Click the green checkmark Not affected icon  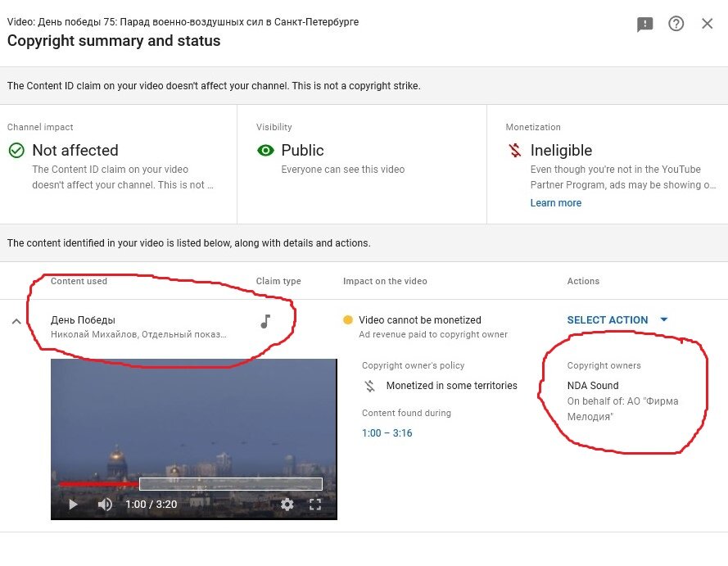click(16, 151)
